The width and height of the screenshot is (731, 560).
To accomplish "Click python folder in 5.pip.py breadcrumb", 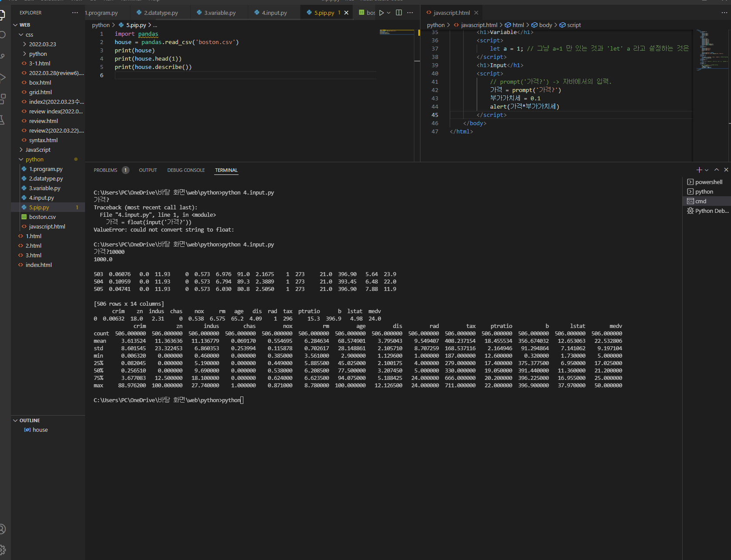I will (x=101, y=25).
